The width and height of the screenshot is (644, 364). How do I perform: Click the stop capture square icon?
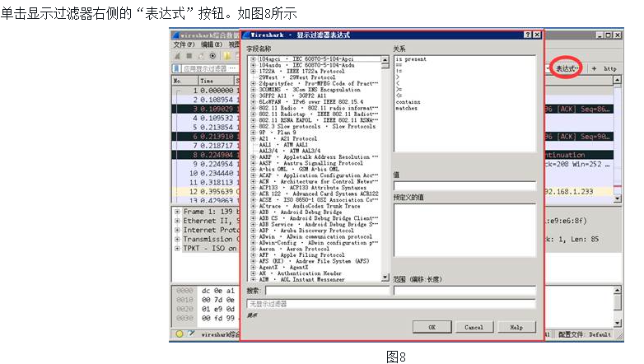click(x=189, y=56)
